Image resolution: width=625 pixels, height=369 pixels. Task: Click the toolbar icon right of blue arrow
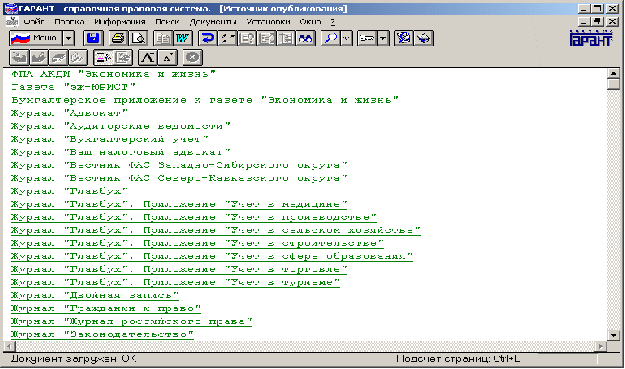pos(228,38)
